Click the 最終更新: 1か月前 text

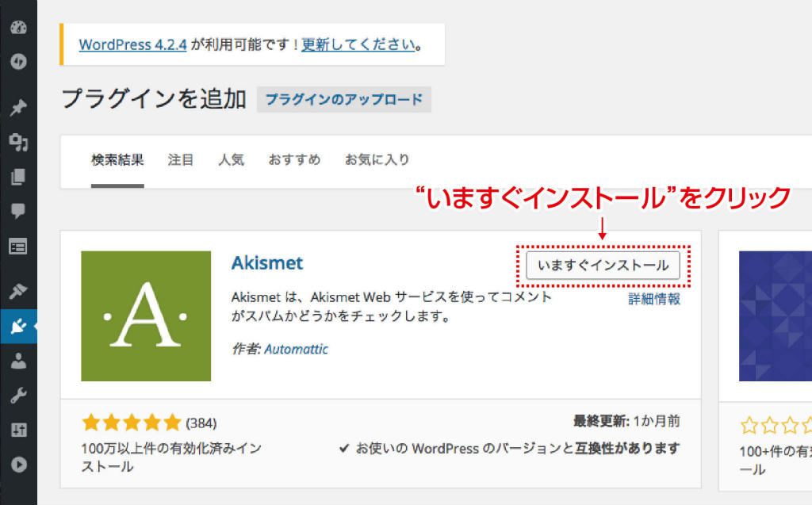click(x=626, y=421)
